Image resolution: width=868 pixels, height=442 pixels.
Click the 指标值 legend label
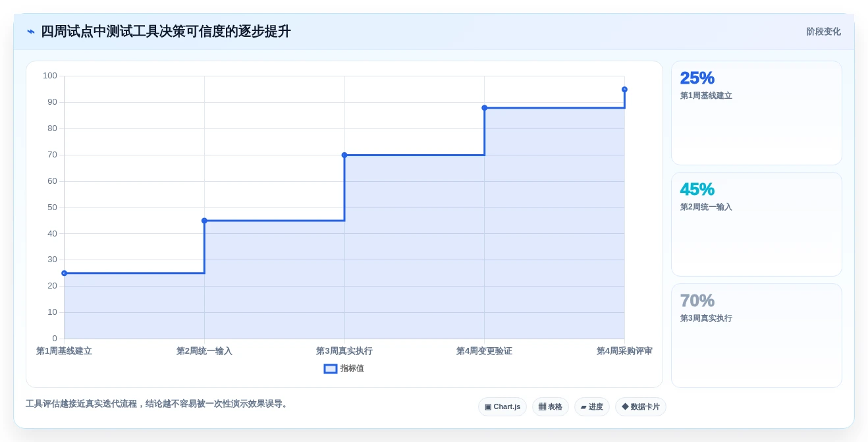click(x=352, y=369)
